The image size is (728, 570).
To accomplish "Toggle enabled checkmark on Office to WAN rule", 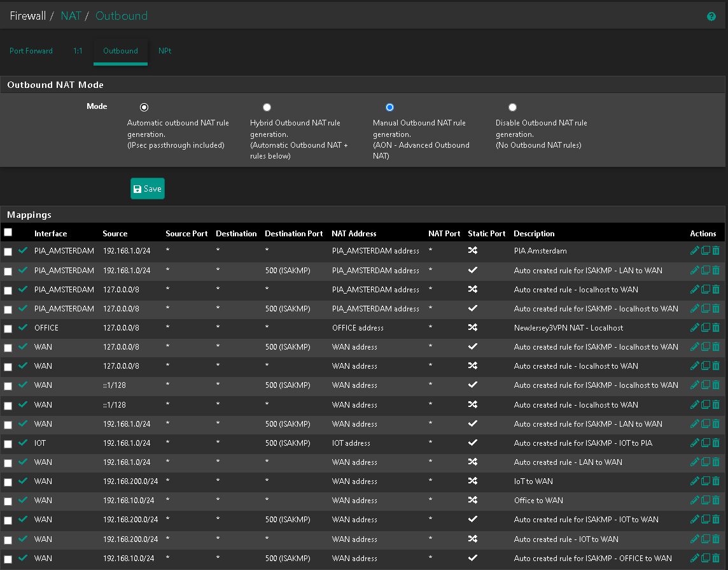I will pyautogui.click(x=23, y=501).
